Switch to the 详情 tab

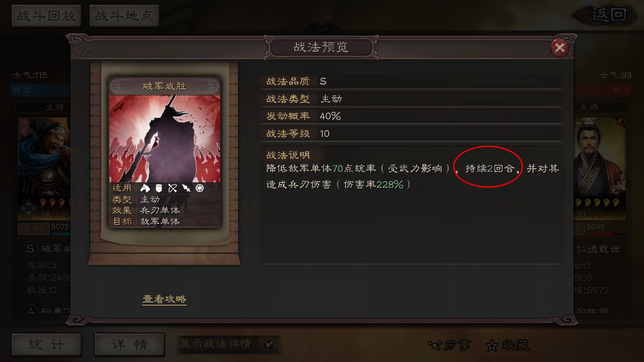130,344
